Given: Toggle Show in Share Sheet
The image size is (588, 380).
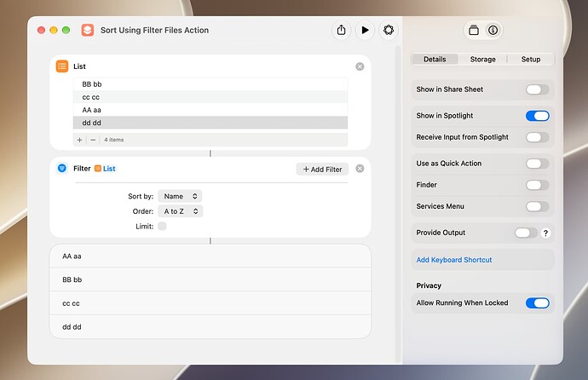Looking at the screenshot, I should 538,89.
